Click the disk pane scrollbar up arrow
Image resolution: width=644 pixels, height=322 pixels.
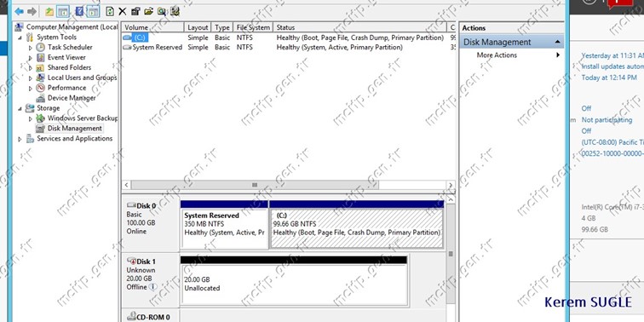(x=451, y=199)
